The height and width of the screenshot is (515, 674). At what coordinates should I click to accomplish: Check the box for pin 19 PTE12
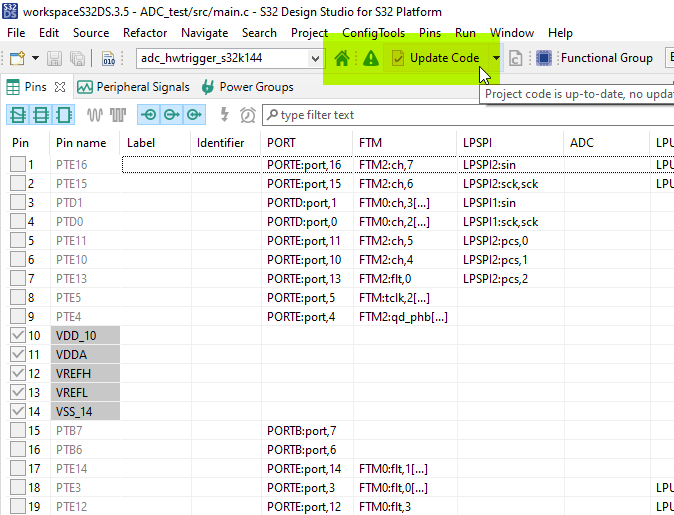click(18, 506)
